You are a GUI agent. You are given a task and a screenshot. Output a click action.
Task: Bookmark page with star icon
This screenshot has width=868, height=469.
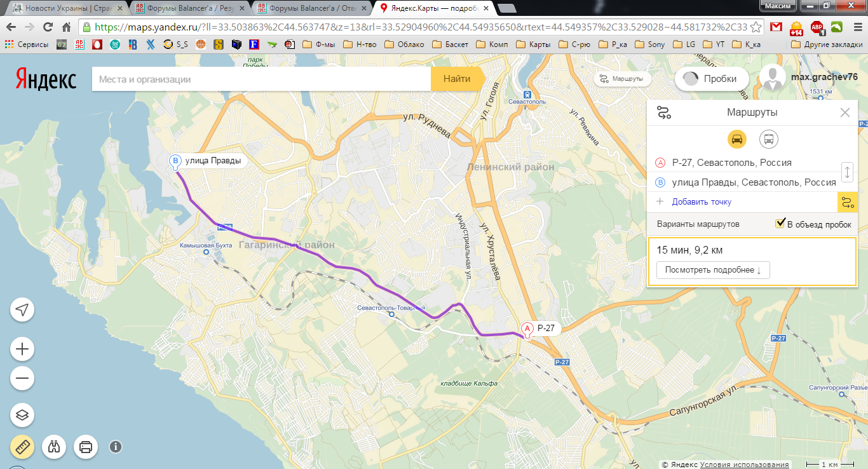(756, 27)
